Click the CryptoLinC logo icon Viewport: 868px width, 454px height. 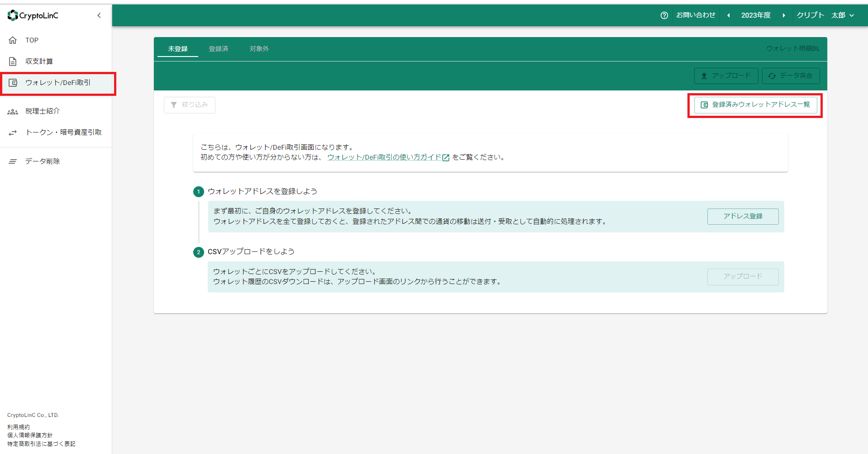coord(12,15)
